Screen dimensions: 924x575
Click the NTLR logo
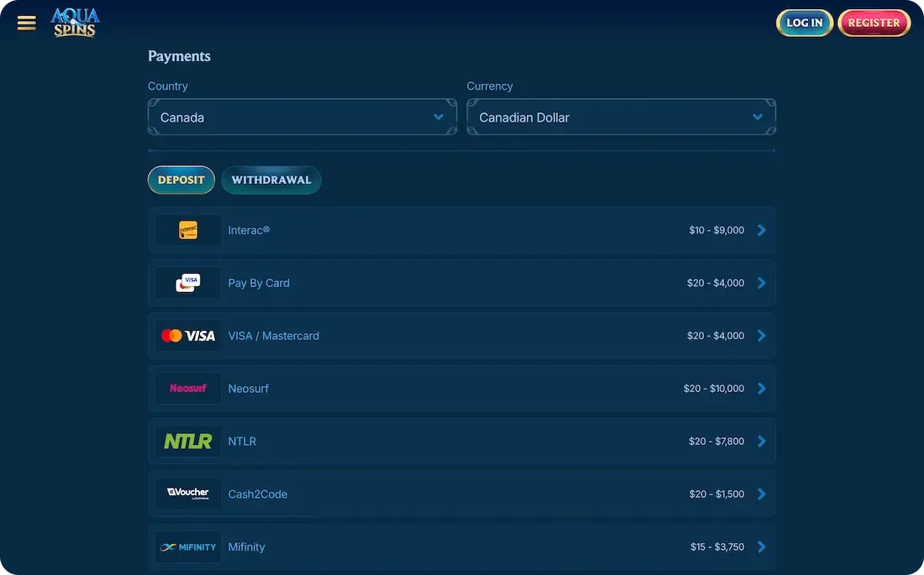(x=188, y=442)
